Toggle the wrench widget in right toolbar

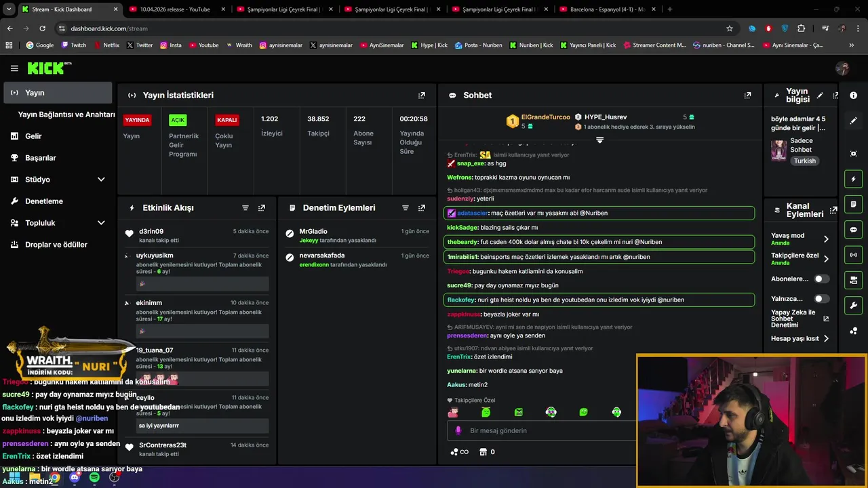tap(853, 305)
